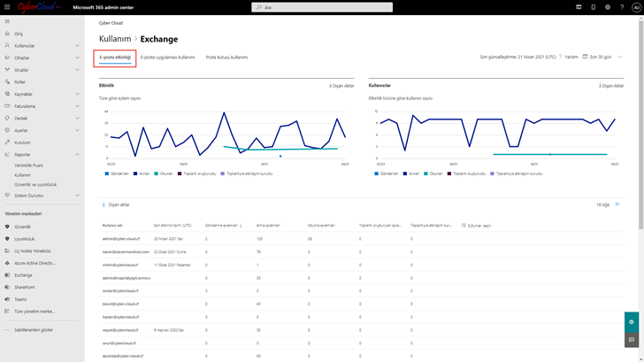The image size is (644, 362).
Task: Toggle Okunan legend in Kullanıcılar chart
Action: click(x=433, y=173)
